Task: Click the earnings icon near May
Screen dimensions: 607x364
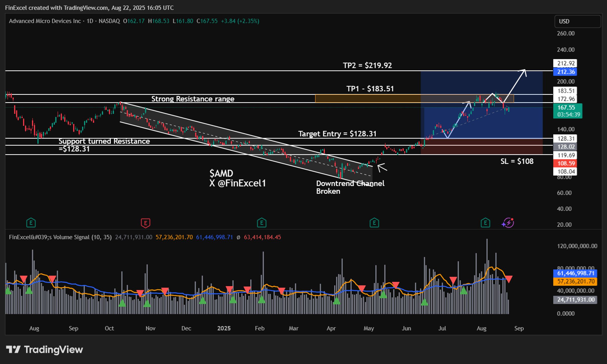Action: (x=374, y=223)
